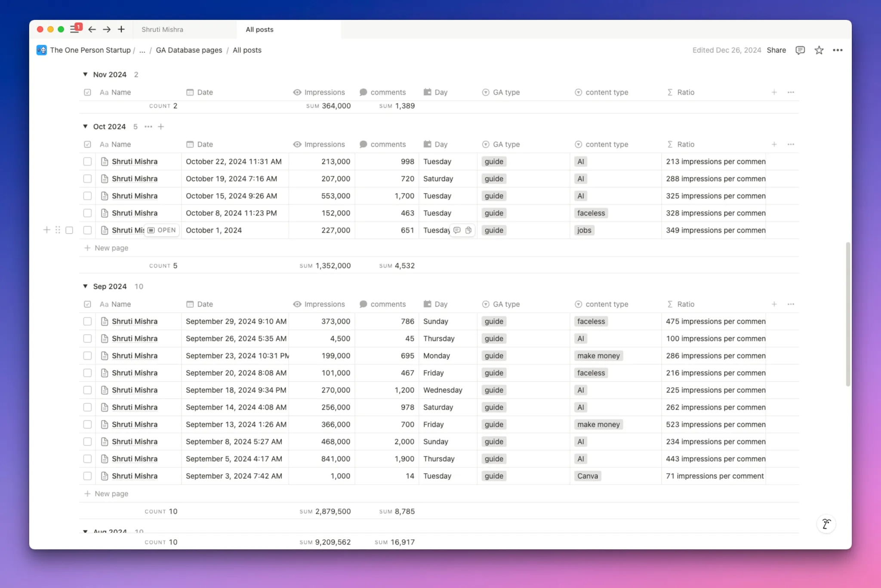Click the plus icon to add a new tab
881x588 pixels.
coord(121,29)
